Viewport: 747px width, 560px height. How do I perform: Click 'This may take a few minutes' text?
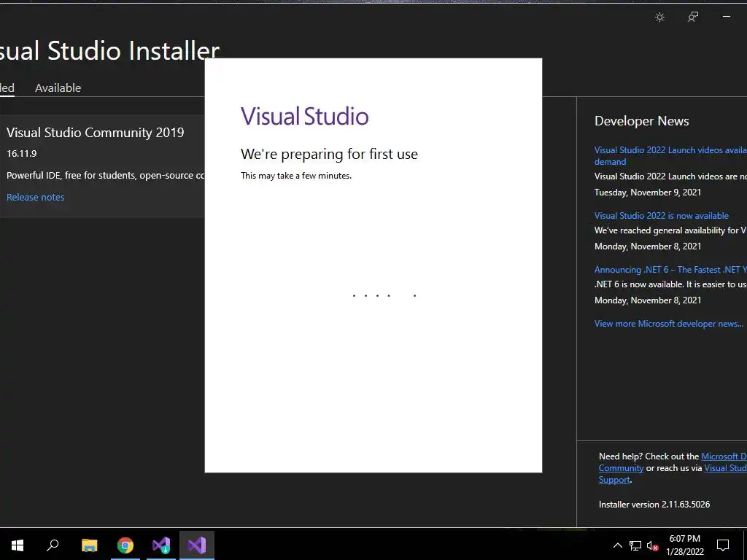tap(296, 176)
